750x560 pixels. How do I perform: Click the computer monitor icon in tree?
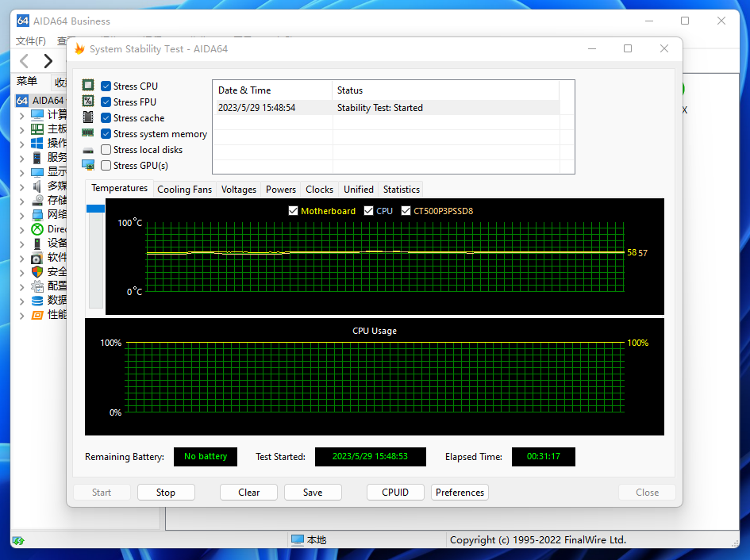pyautogui.click(x=37, y=115)
